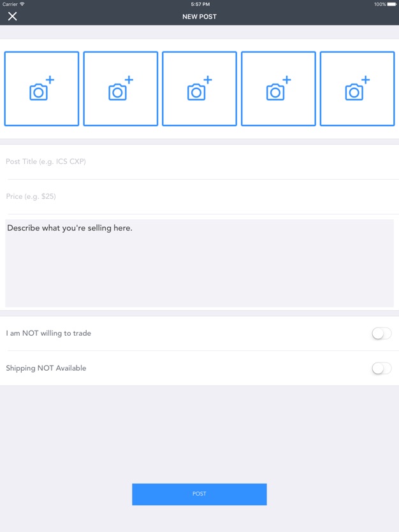Tap the Carrier text in status bar
This screenshot has height=532, width=399.
[x=10, y=4]
